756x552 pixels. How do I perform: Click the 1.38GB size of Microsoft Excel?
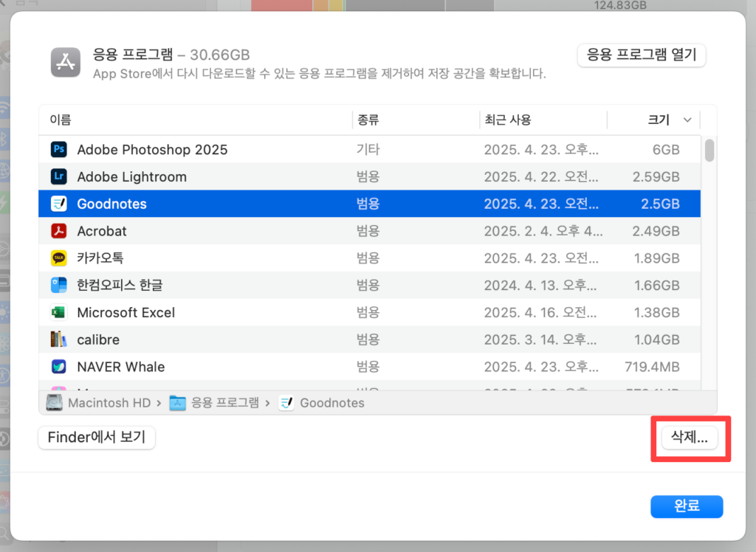pos(656,312)
